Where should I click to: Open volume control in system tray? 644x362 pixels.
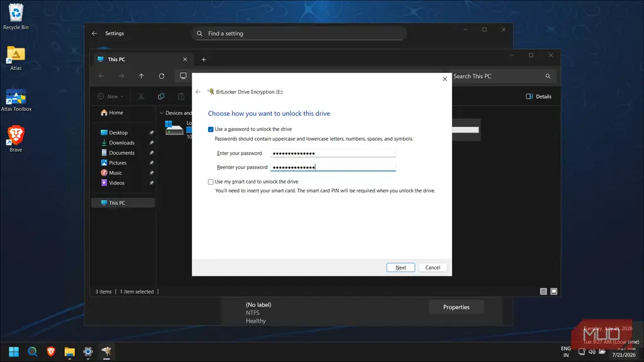(592, 352)
